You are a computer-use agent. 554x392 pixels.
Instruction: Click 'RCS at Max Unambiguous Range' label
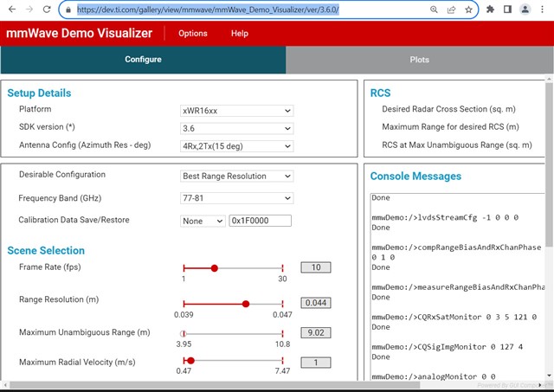457,145
